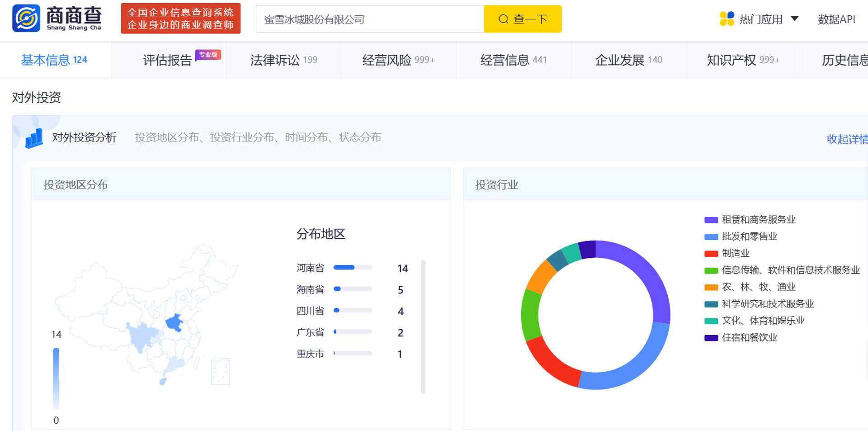The image size is (868, 431).
Task: Expand the 热门应用 dropdown arrow
Action: tap(795, 19)
